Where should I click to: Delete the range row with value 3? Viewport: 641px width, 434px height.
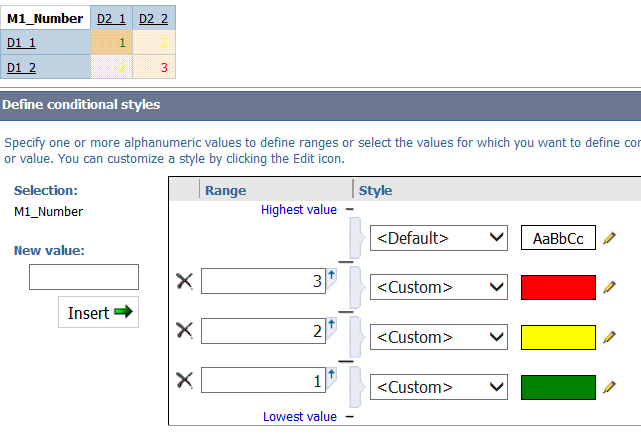click(184, 282)
